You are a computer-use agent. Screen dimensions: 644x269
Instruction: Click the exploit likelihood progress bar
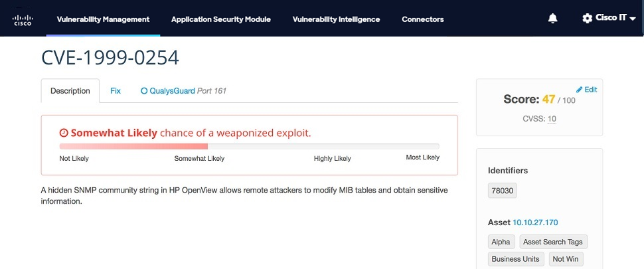pyautogui.click(x=250, y=146)
